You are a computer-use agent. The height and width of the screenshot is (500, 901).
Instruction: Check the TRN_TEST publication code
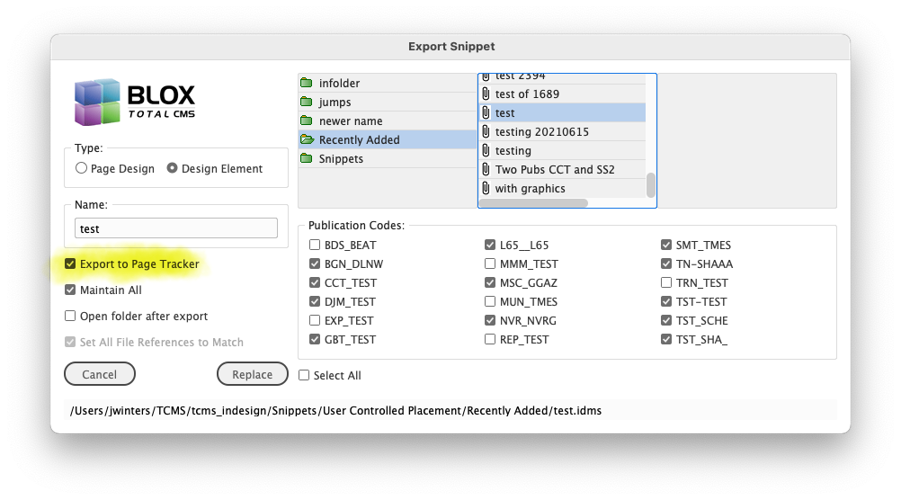coord(666,283)
